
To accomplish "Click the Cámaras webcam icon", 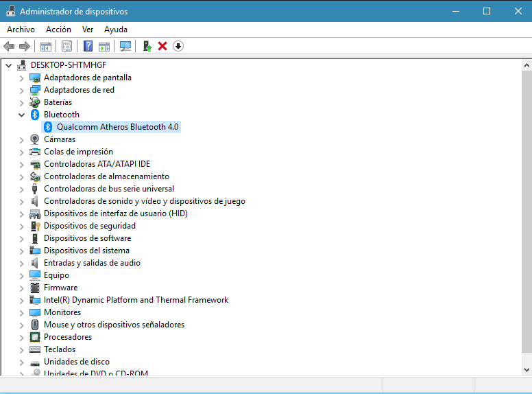I will 34,139.
